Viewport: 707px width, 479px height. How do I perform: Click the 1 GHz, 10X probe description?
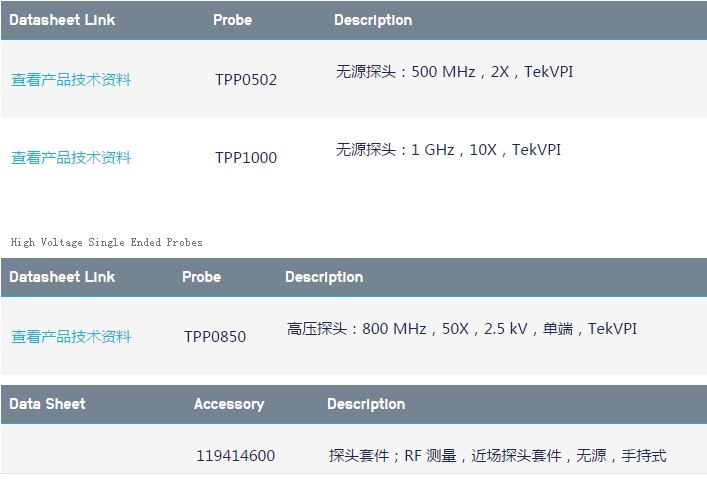click(x=448, y=150)
